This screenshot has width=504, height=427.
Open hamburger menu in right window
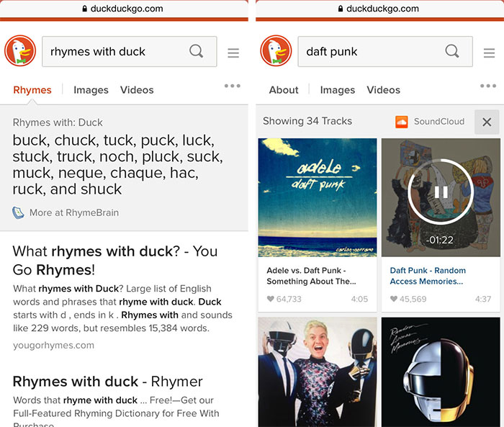click(x=489, y=53)
